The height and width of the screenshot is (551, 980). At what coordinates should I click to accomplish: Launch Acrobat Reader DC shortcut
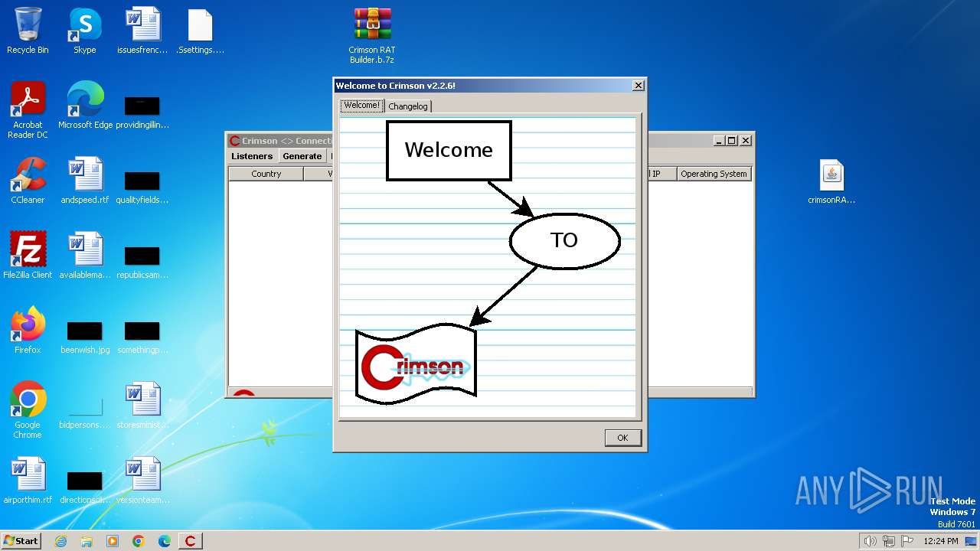pos(28,110)
